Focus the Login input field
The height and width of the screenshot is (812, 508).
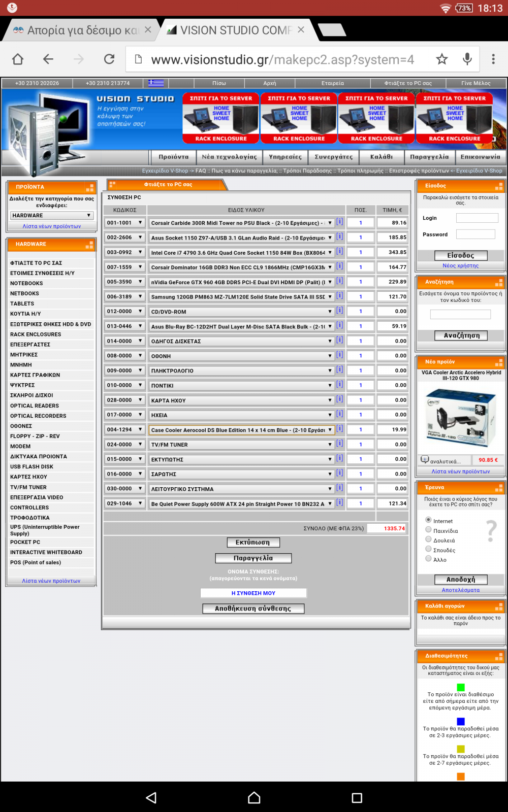pos(477,218)
